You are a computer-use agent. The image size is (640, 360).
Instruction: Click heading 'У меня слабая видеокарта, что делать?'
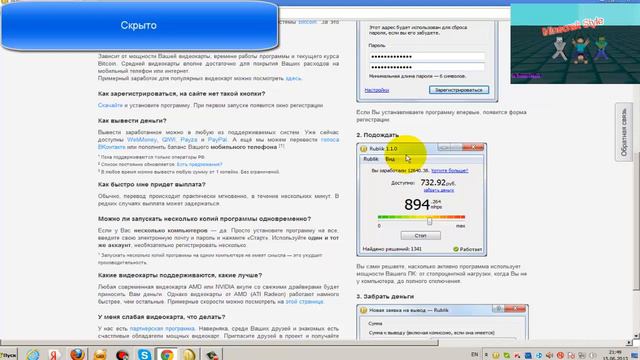click(x=162, y=317)
